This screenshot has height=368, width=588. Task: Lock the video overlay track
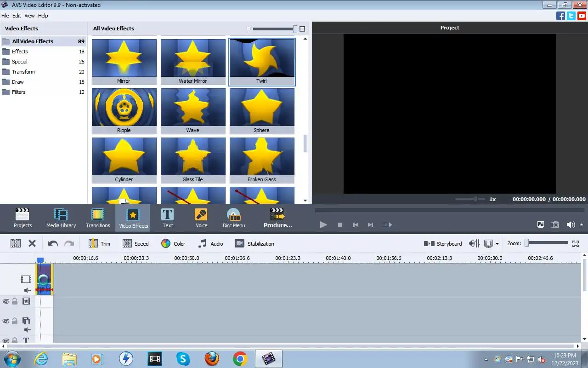click(15, 321)
